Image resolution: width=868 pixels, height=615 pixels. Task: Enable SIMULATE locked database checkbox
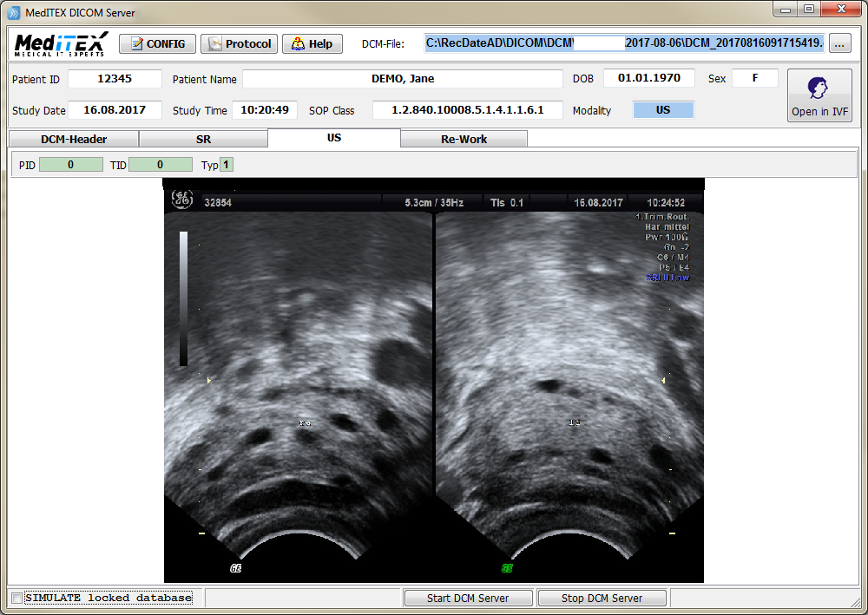17,598
